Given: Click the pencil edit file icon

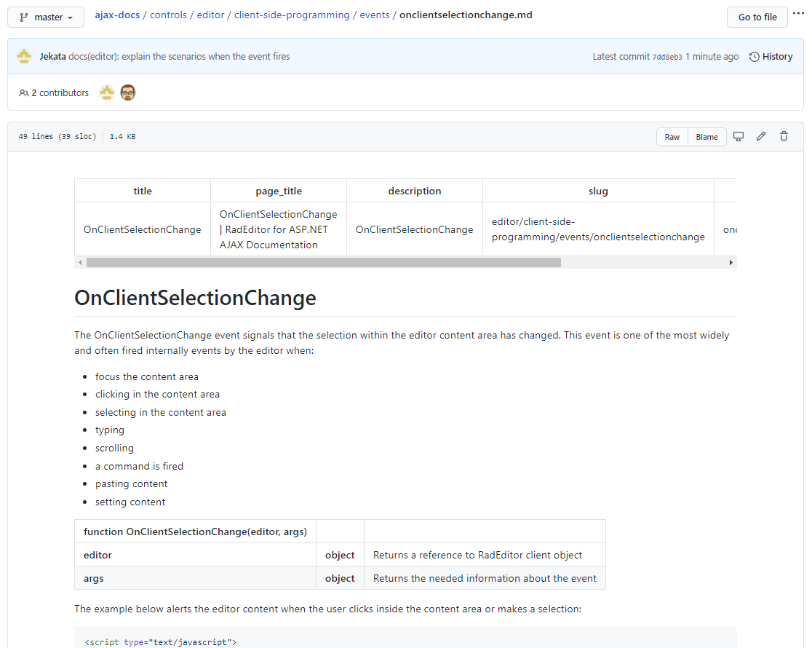Looking at the screenshot, I should click(x=761, y=137).
